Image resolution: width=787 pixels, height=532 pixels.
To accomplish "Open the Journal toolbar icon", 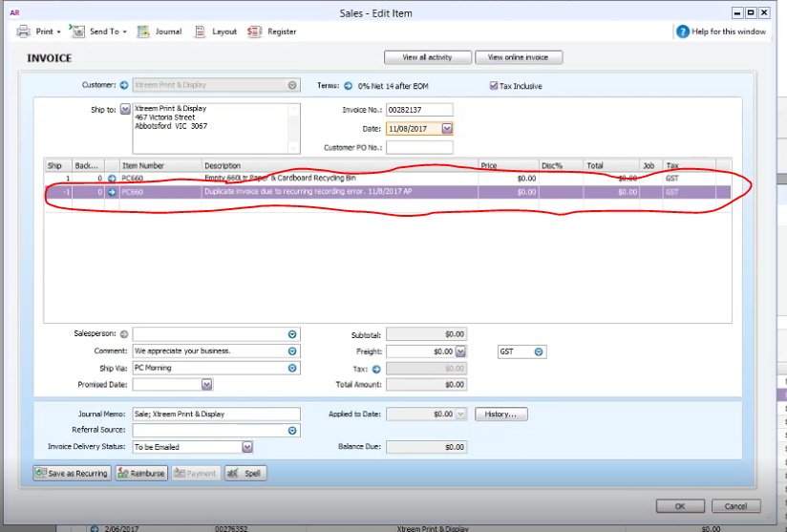I will tap(143, 32).
